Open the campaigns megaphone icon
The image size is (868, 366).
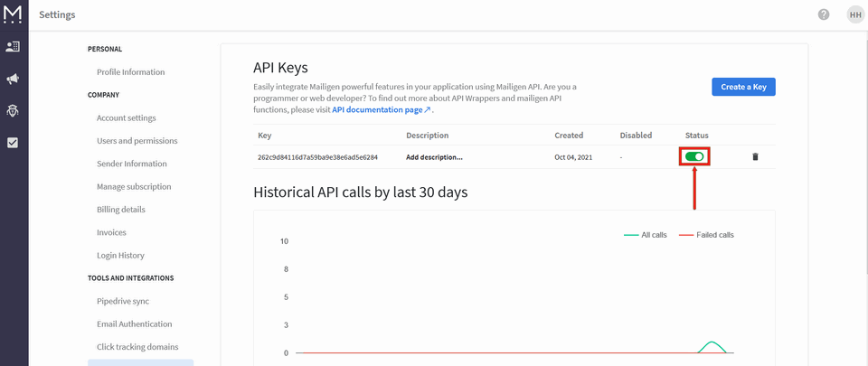[14, 79]
